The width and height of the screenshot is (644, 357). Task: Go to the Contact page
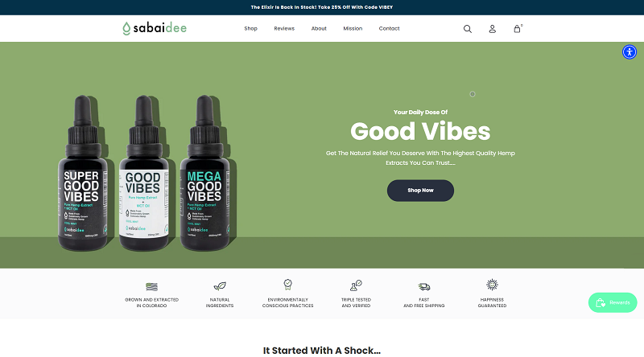click(x=389, y=28)
